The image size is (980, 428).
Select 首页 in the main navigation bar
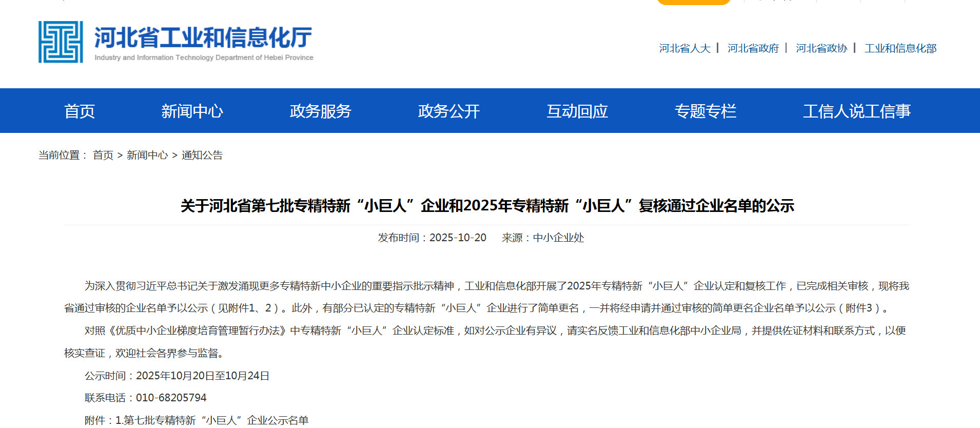tap(80, 111)
